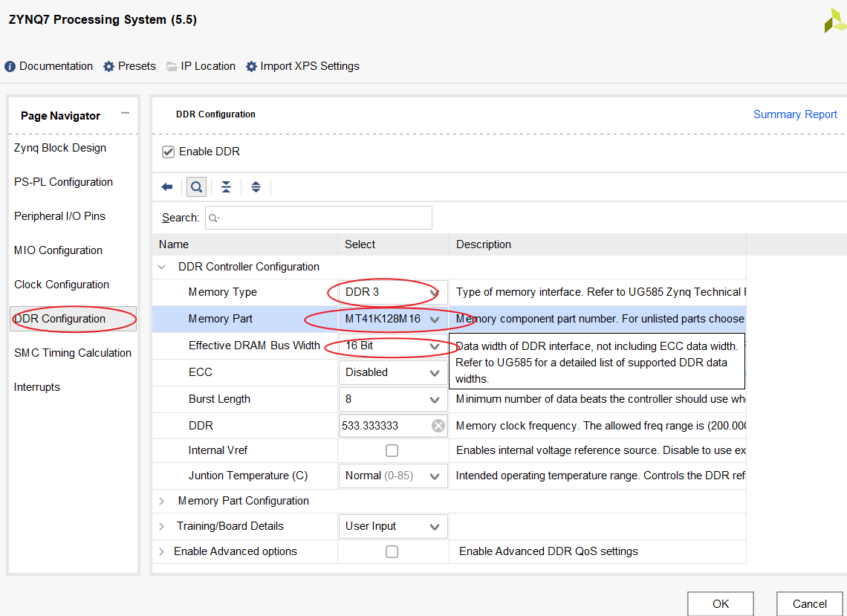Go to Peripheral I/O Pins page

59,216
